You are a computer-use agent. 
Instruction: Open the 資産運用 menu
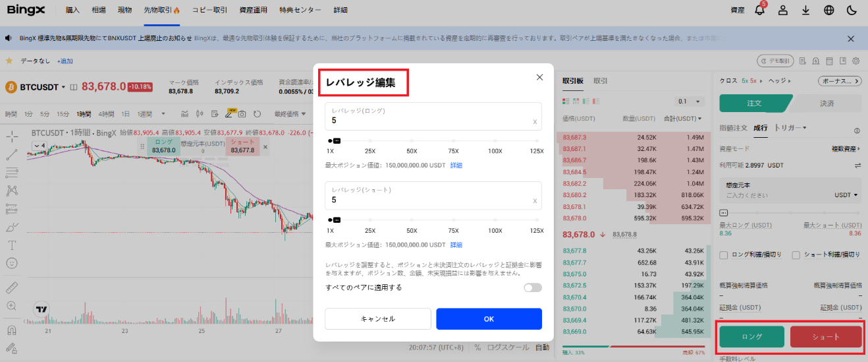pyautogui.click(x=254, y=11)
